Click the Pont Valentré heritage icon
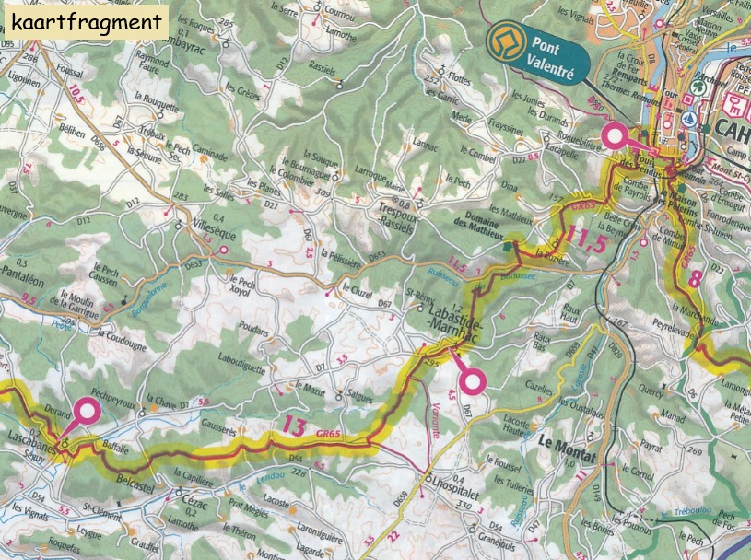This screenshot has height=560, width=751. tap(503, 41)
